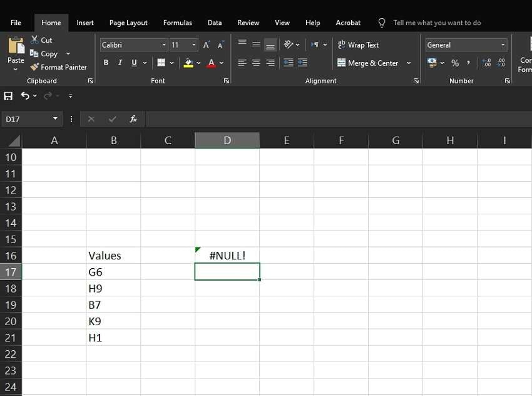Toggle bold formatting

pyautogui.click(x=106, y=63)
